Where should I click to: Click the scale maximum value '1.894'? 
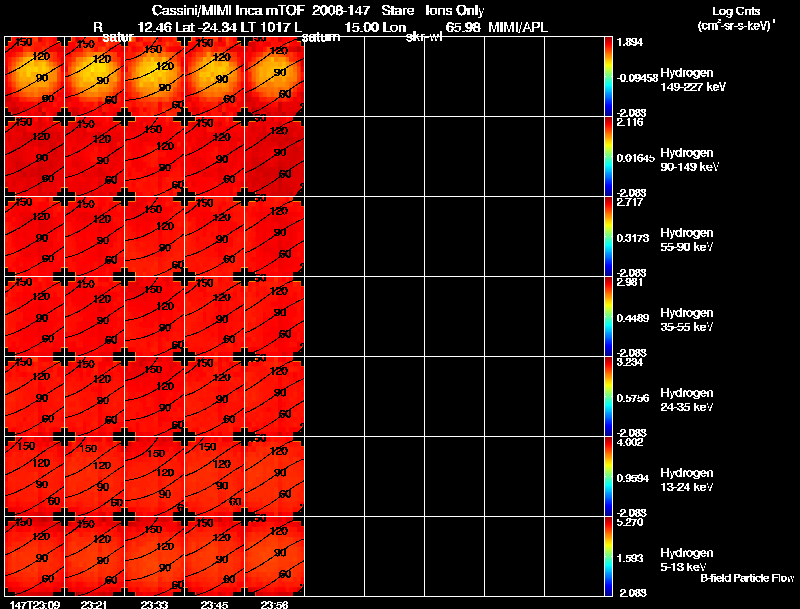tap(630, 42)
